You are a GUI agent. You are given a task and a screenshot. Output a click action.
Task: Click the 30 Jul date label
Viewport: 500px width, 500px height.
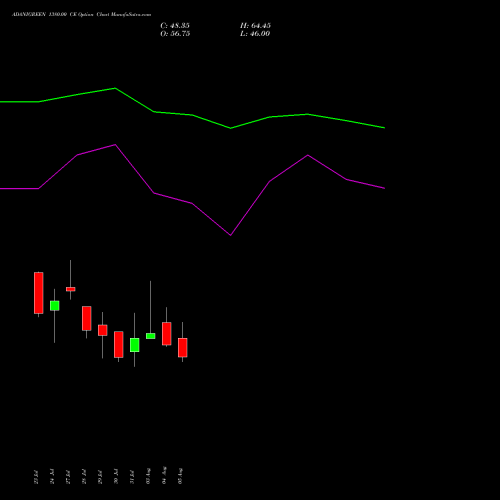pos(116,477)
